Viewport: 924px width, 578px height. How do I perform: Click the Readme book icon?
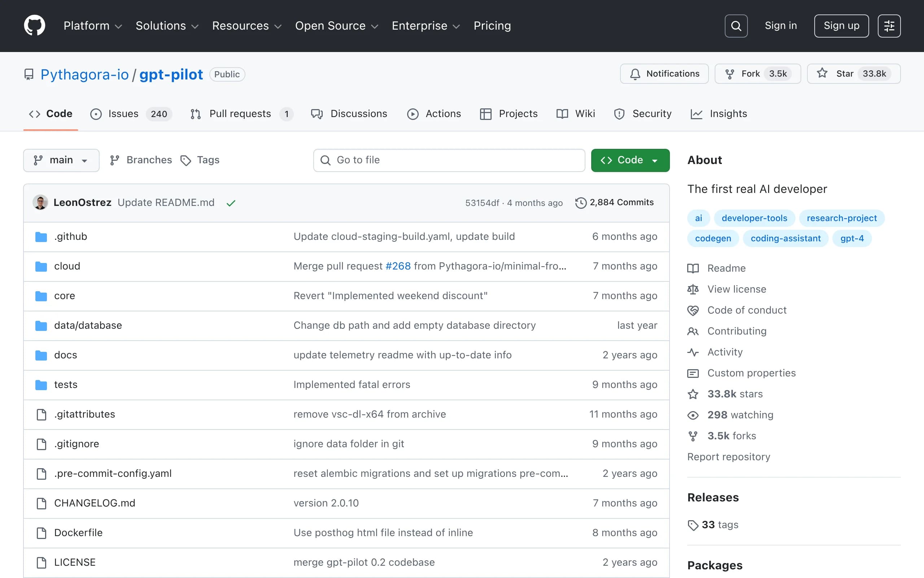point(693,268)
